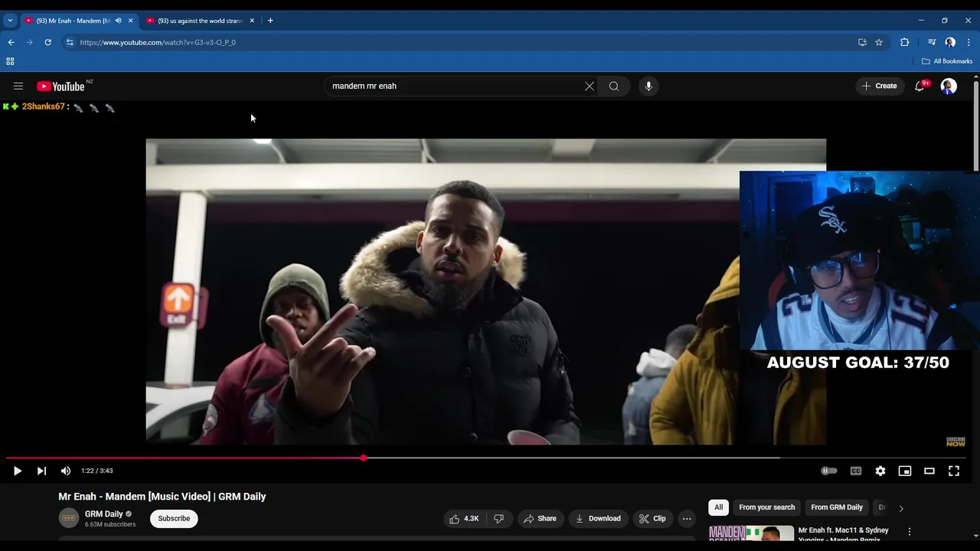Image resolution: width=980 pixels, height=551 pixels.
Task: Bookmark this page with the star
Action: click(879, 42)
